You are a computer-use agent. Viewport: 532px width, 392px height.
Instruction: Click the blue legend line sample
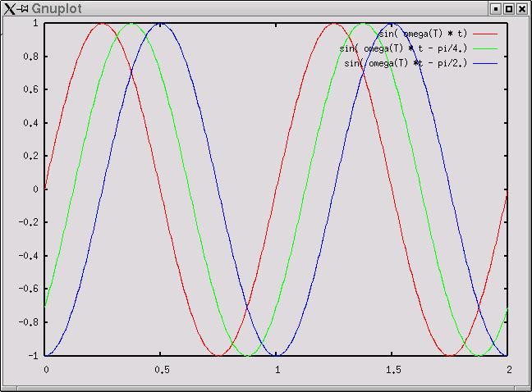pos(484,63)
